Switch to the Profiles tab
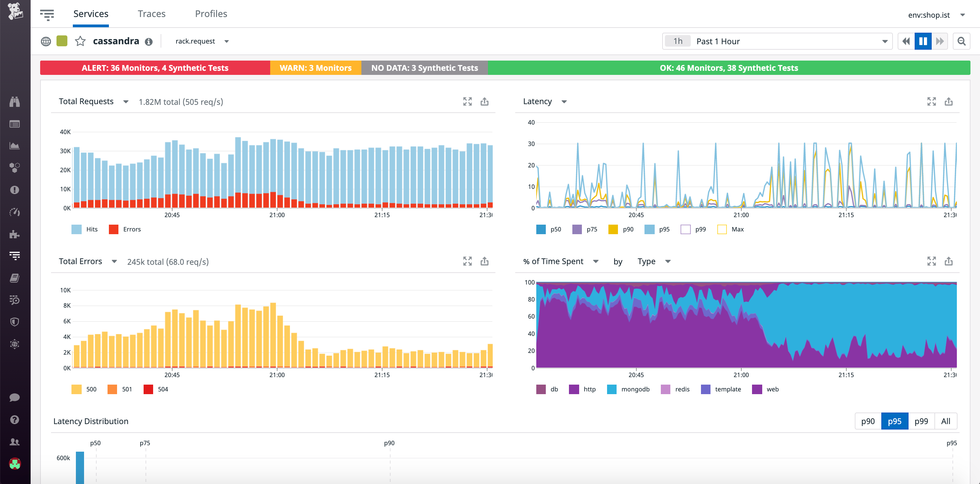The image size is (980, 484). (x=211, y=14)
